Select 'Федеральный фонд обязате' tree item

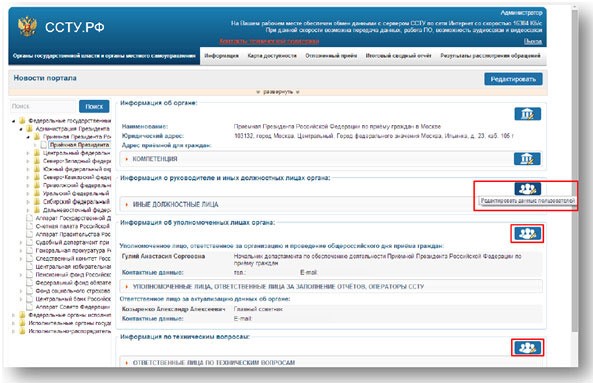(x=73, y=283)
